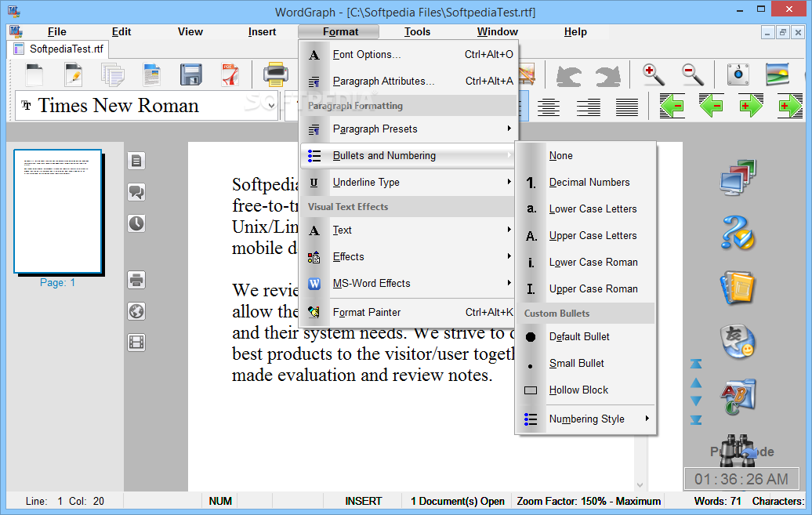The image size is (812, 515).
Task: Open help with the question mark icon
Action: (x=738, y=232)
